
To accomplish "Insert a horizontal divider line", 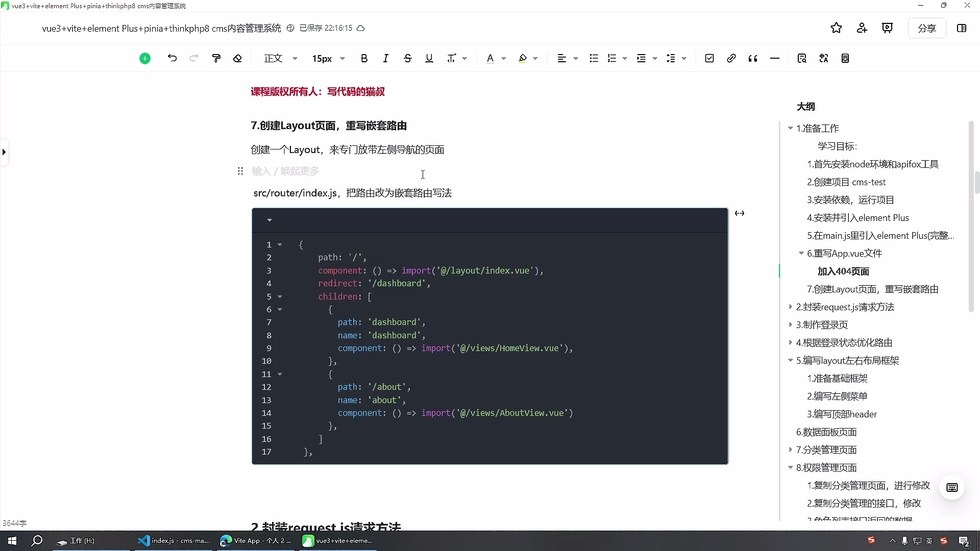I will 775,58.
